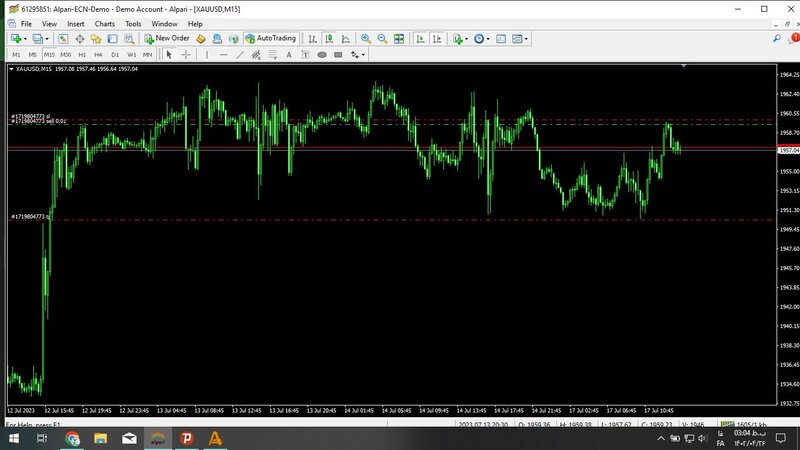Select the D1 timeframe

(114, 54)
